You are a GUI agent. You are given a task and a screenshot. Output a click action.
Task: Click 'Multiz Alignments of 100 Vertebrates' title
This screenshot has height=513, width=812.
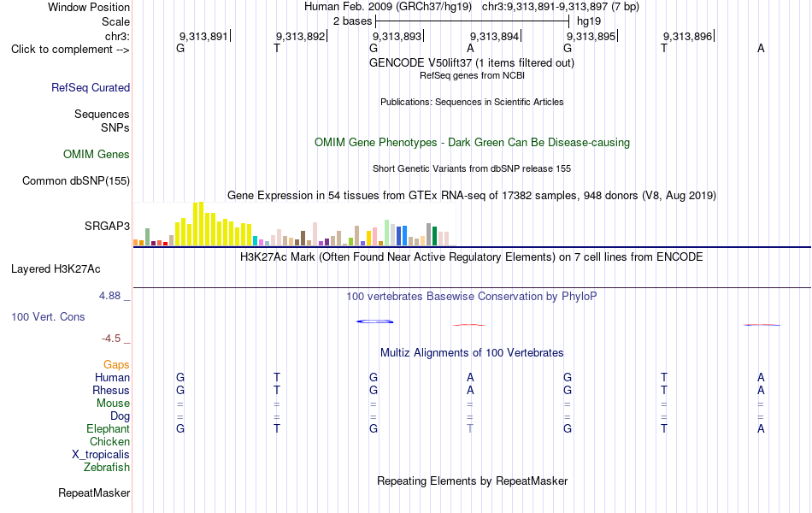pyautogui.click(x=472, y=353)
